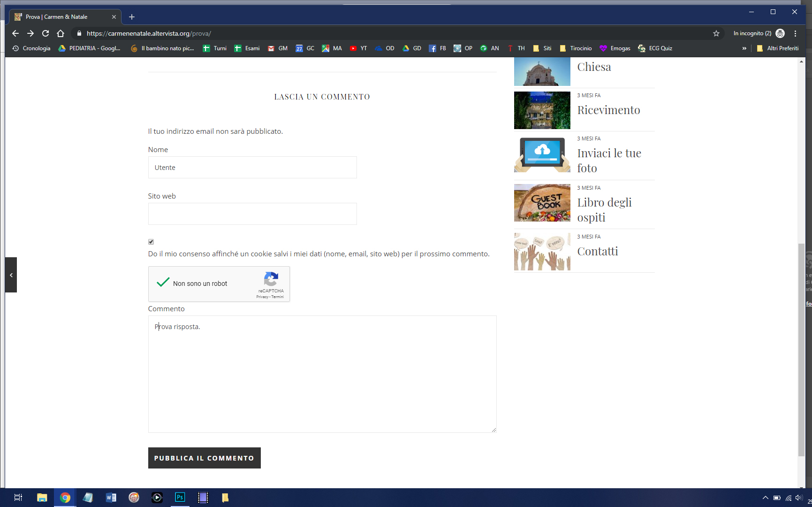Close the Prova | Carmen & Natale tab
Image resolution: width=812 pixels, height=507 pixels.
[114, 17]
